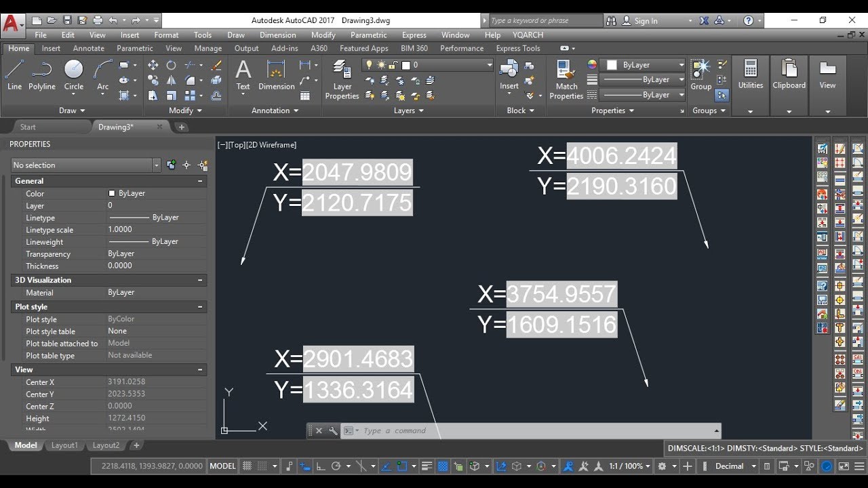Select the Dimension tool
The height and width of the screenshot is (488, 868).
[277, 75]
